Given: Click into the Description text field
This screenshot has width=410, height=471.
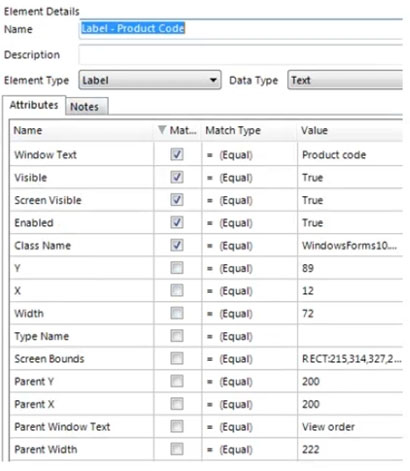Looking at the screenshot, I should [x=241, y=55].
